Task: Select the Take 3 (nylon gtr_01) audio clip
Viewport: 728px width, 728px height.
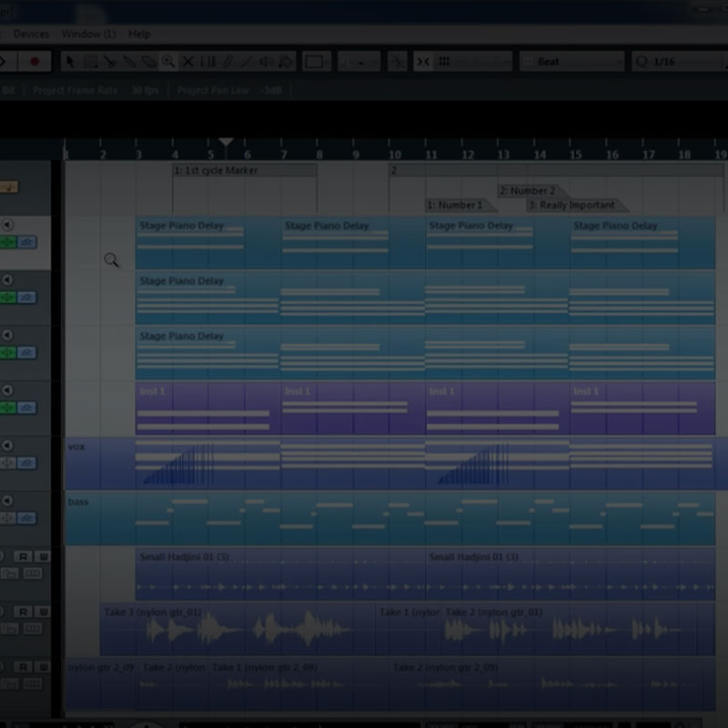Action: [237, 629]
